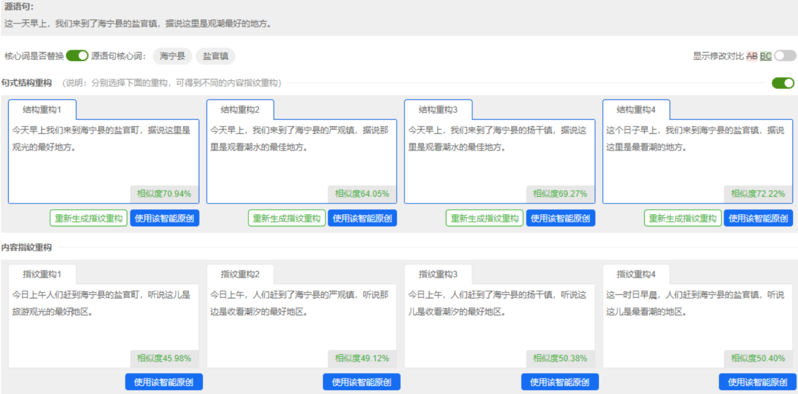Screen dimensions: 798x394
Task: Select the 盐官镇 core word tag
Action: (215, 56)
